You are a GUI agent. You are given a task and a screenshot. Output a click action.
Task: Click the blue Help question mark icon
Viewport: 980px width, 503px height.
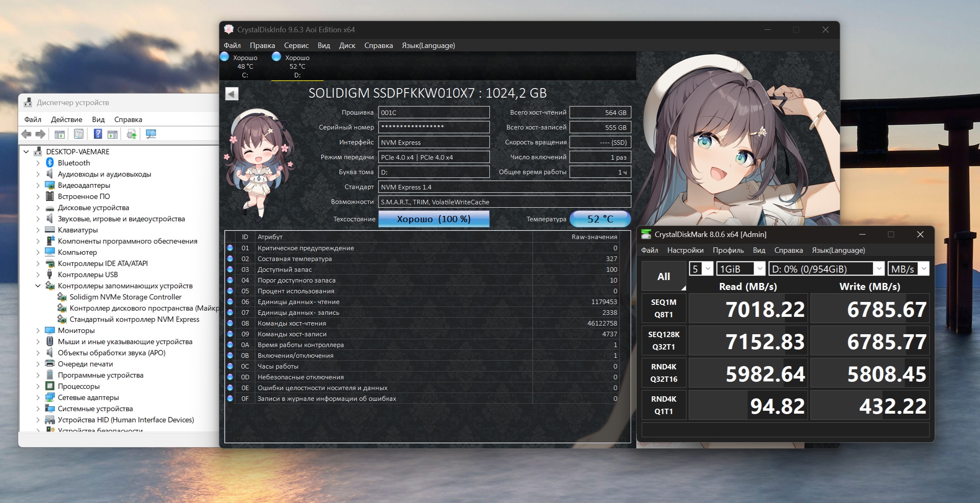coord(98,134)
